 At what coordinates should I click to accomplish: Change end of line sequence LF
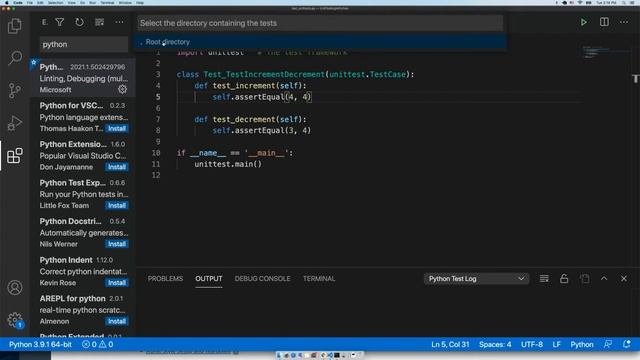click(x=557, y=344)
